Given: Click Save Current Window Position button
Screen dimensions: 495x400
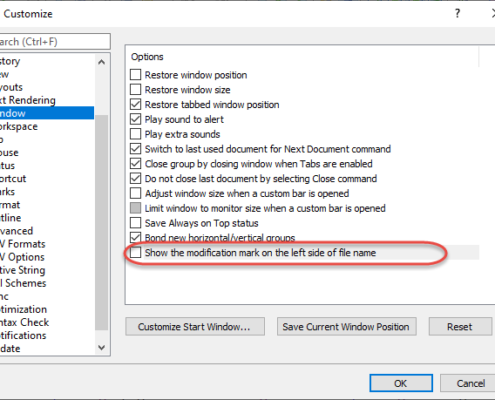Looking at the screenshot, I should [346, 327].
